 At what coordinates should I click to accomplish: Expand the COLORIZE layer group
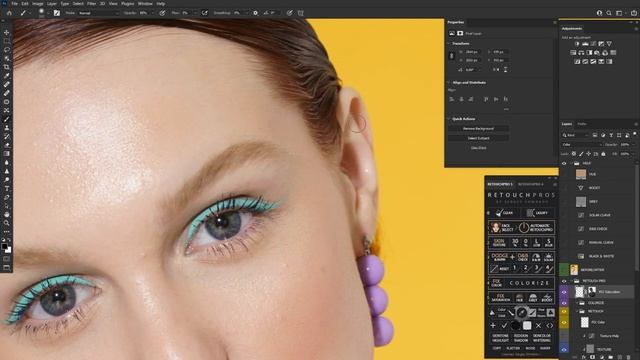point(577,303)
